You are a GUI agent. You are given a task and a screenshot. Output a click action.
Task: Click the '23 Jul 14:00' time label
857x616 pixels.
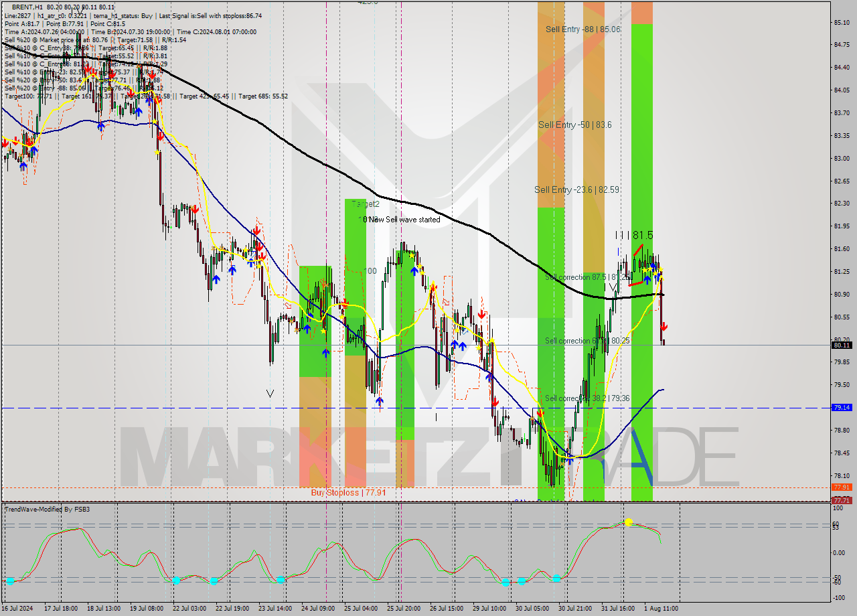click(x=276, y=609)
